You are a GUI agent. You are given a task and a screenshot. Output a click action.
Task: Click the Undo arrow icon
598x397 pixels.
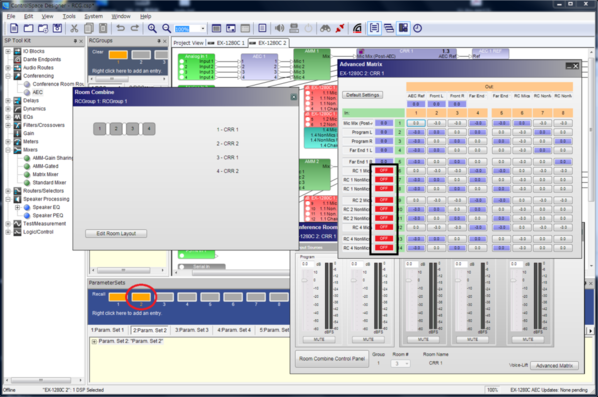pyautogui.click(x=121, y=28)
